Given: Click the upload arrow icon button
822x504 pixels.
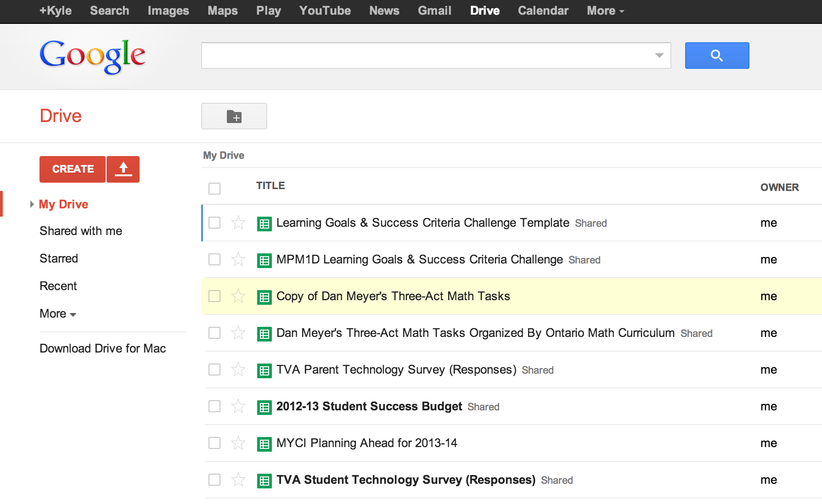Looking at the screenshot, I should click(x=123, y=169).
